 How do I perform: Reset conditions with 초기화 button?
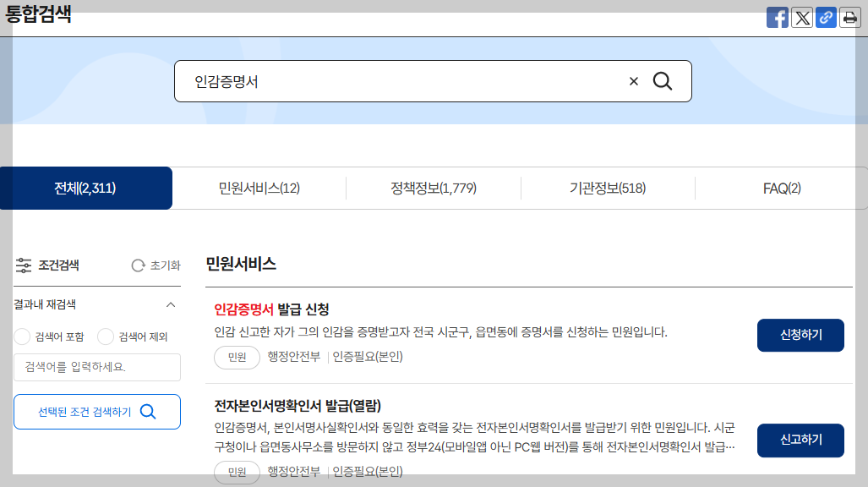point(156,265)
